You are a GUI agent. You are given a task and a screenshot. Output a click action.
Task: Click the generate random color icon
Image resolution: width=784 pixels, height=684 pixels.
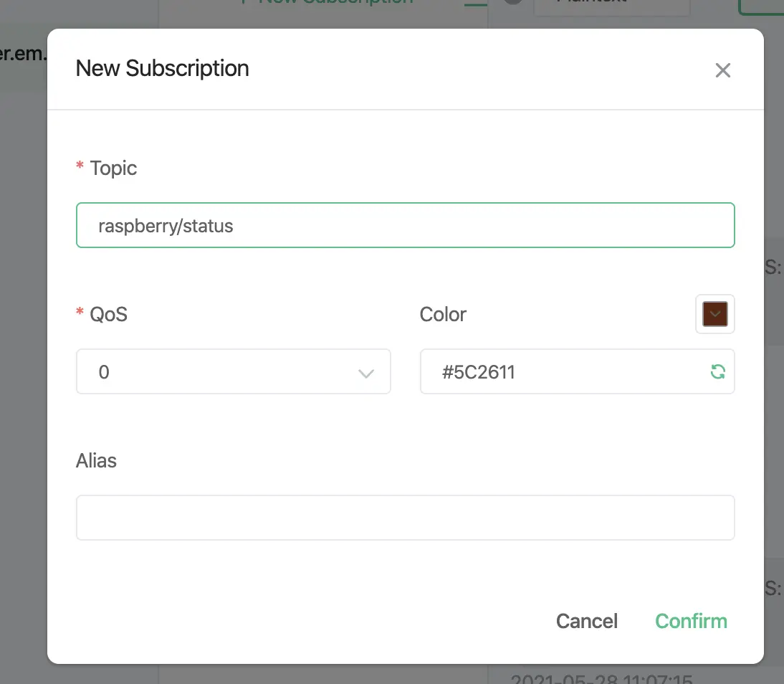point(717,371)
